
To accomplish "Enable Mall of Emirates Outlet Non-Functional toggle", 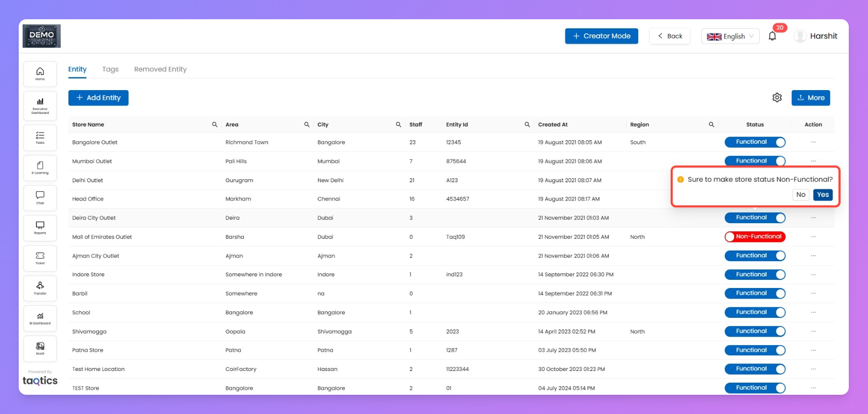I will pyautogui.click(x=755, y=237).
